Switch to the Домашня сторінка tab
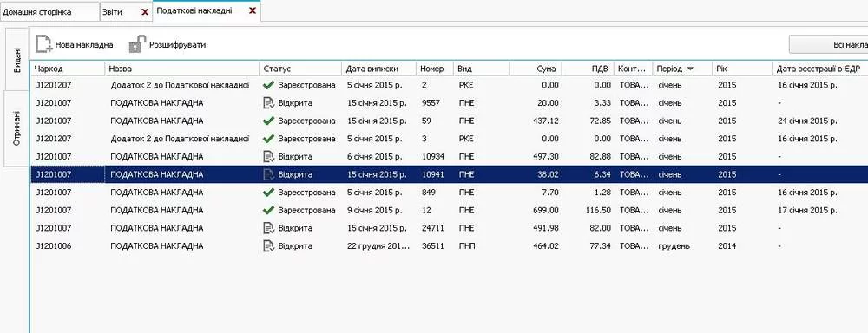Image resolution: width=868 pixels, height=333 pixels. point(49,11)
